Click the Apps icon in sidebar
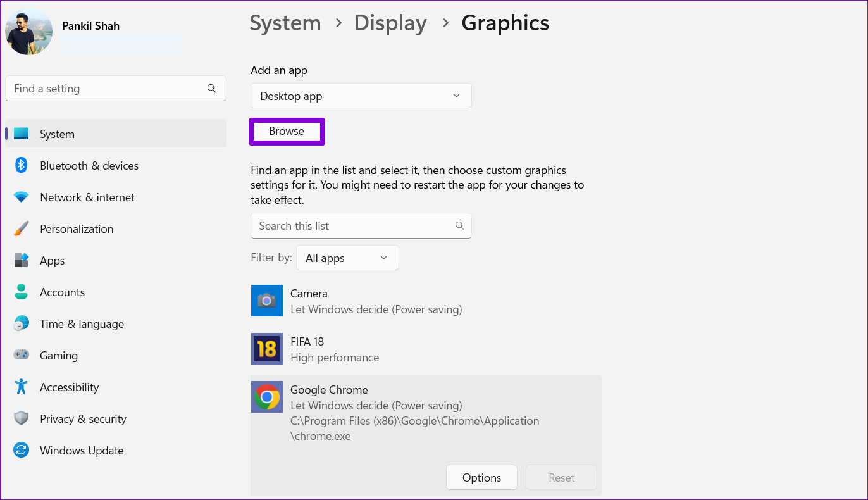This screenshot has height=500, width=868. point(22,261)
